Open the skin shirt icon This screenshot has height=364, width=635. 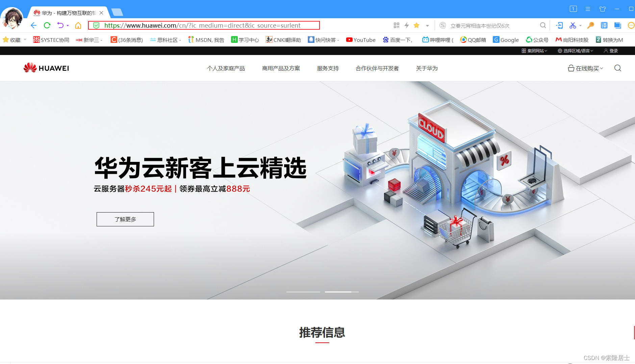pos(602,9)
